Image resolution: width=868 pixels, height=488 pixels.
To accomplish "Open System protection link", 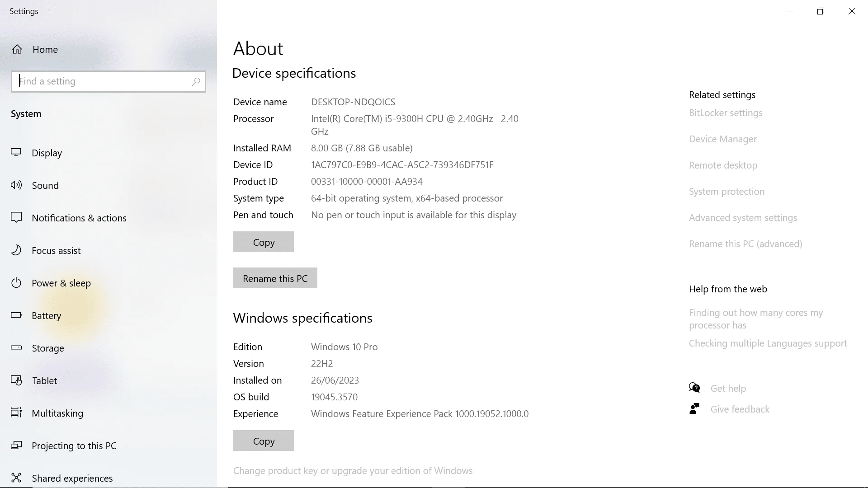I will [726, 192].
